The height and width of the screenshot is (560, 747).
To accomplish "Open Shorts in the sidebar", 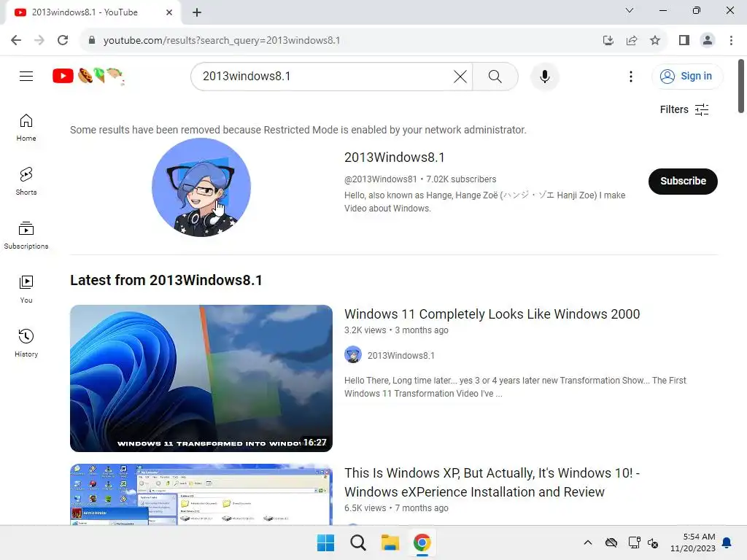I will (x=26, y=182).
